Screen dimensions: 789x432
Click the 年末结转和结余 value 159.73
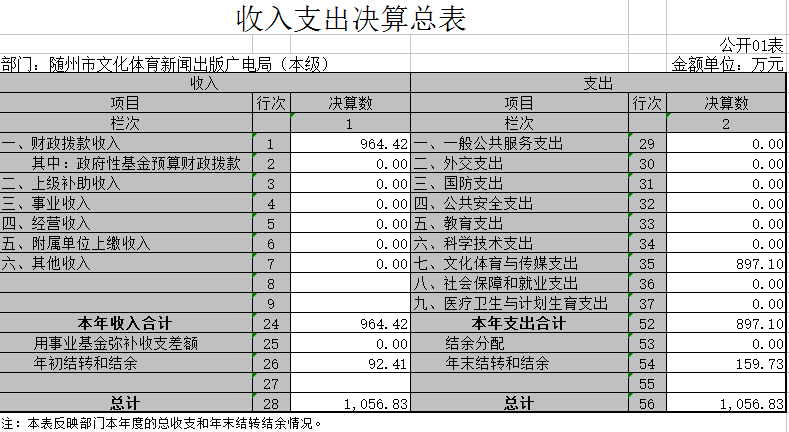726,363
